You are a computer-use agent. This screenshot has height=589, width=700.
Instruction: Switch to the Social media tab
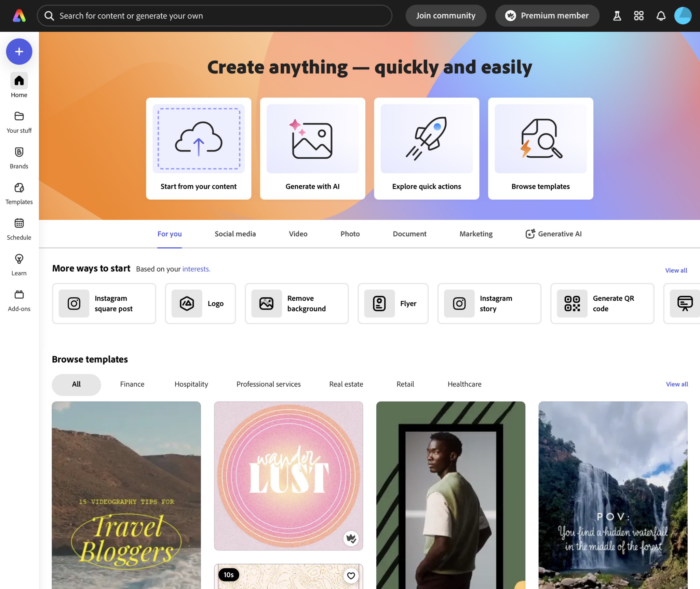(x=235, y=234)
